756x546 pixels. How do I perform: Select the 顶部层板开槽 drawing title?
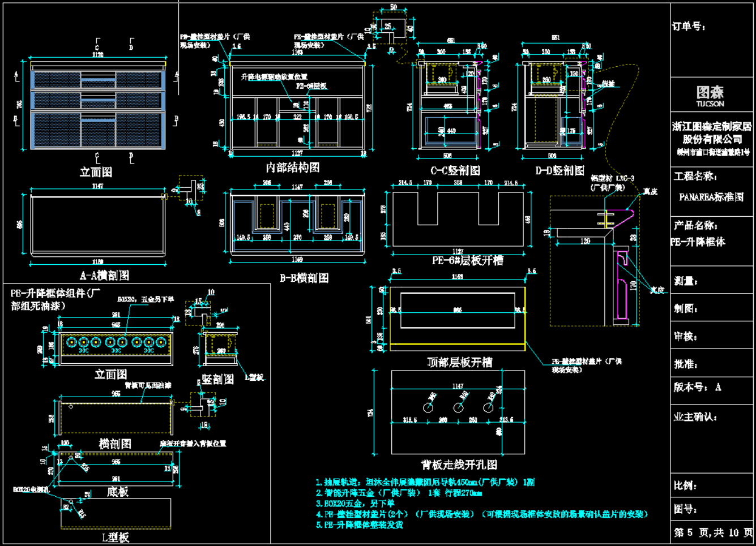coord(459,362)
